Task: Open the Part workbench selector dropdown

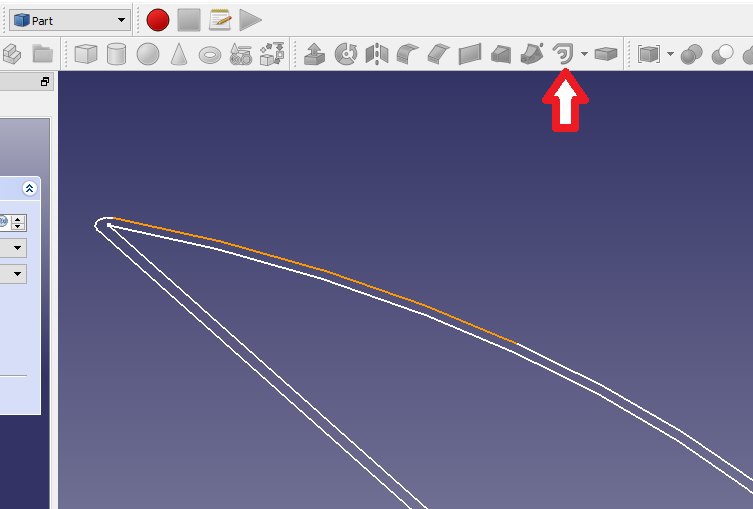Action: [70, 21]
